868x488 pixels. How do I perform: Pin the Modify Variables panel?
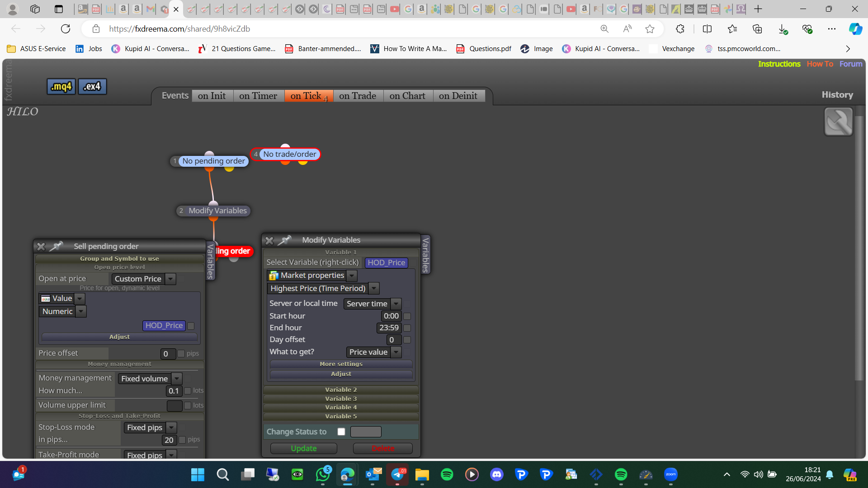284,240
